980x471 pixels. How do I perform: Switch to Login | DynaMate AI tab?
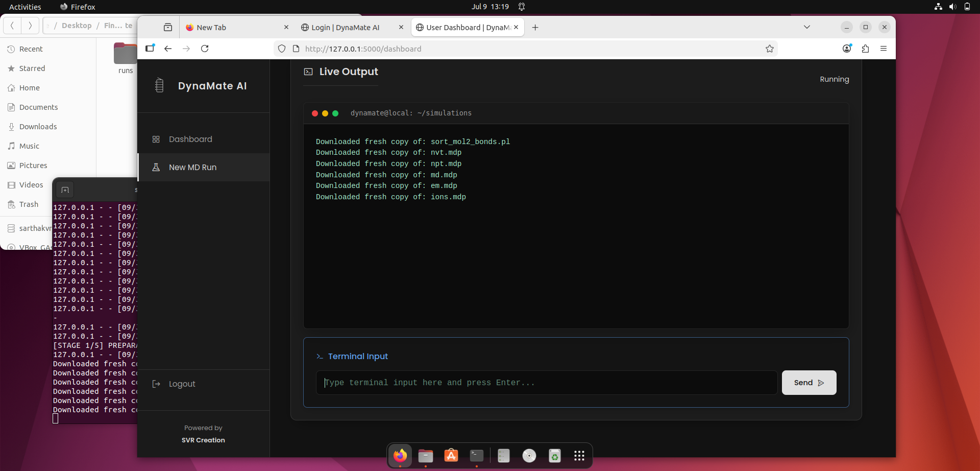(352, 28)
